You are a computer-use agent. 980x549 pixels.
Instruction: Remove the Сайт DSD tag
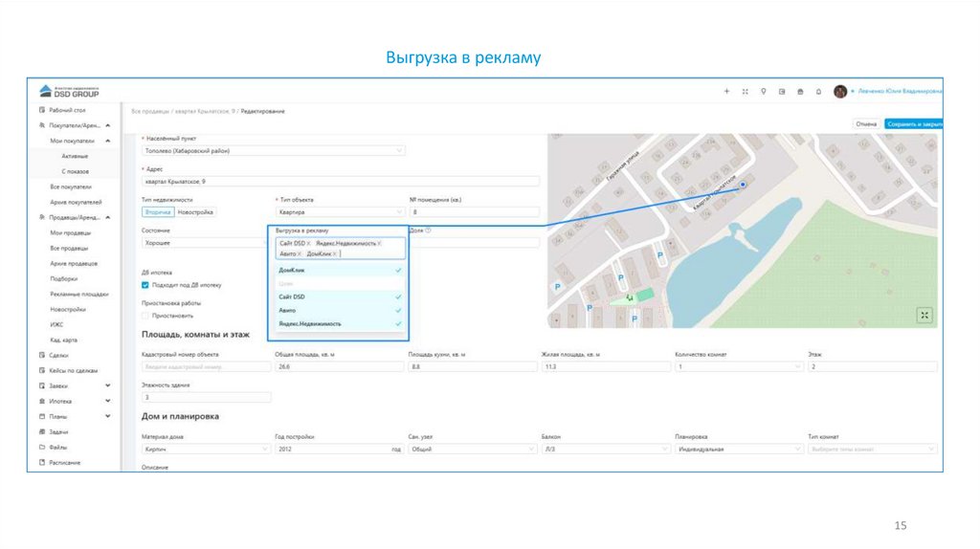[x=308, y=244]
